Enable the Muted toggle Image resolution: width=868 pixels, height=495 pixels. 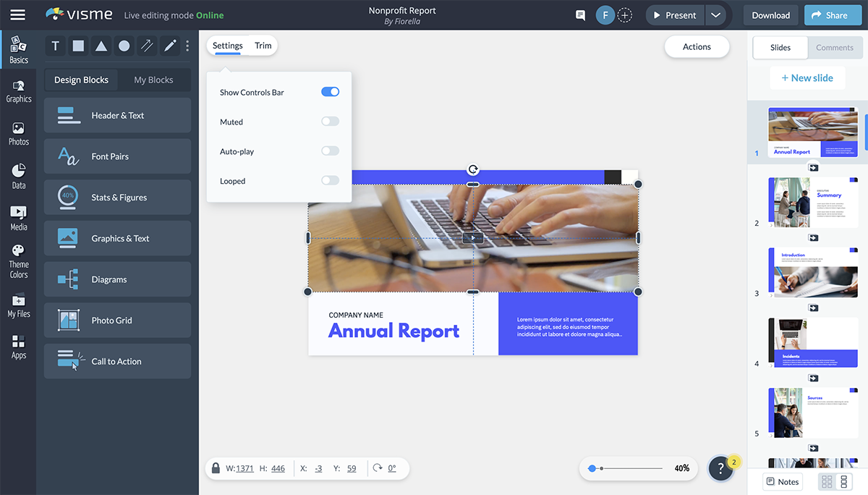tap(330, 122)
